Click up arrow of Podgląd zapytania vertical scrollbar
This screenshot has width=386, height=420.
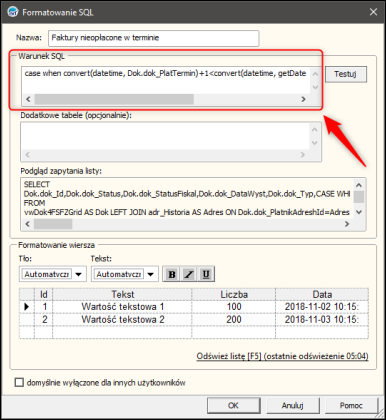pyautogui.click(x=359, y=185)
